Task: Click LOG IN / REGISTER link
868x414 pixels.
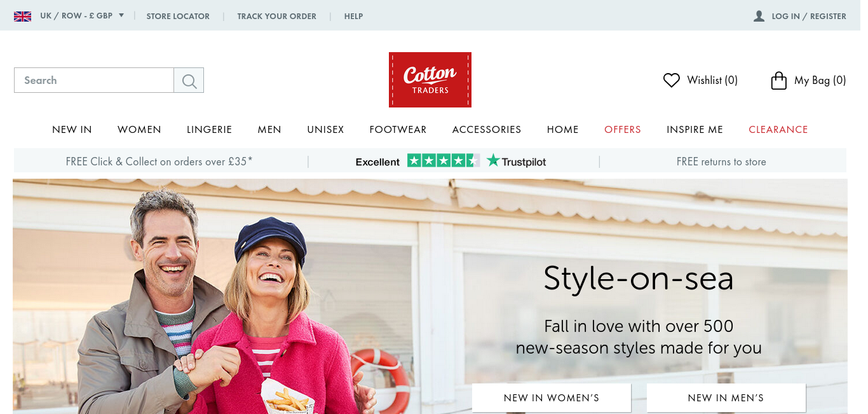Action: [809, 17]
